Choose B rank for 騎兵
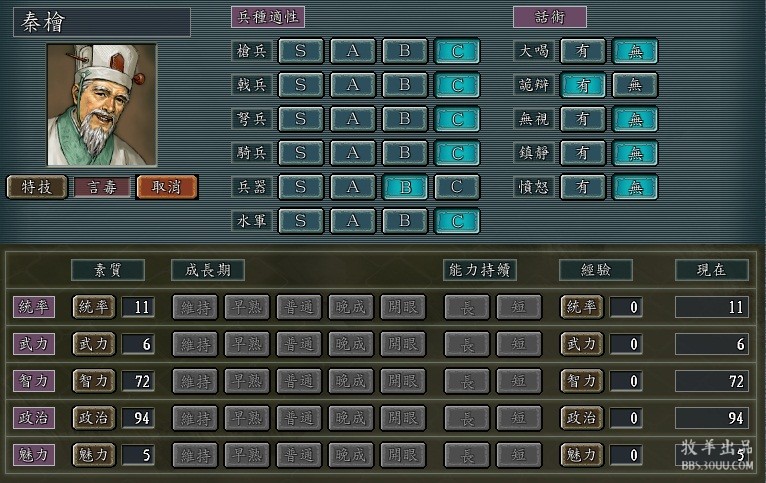The height and width of the screenshot is (483, 766). point(404,153)
